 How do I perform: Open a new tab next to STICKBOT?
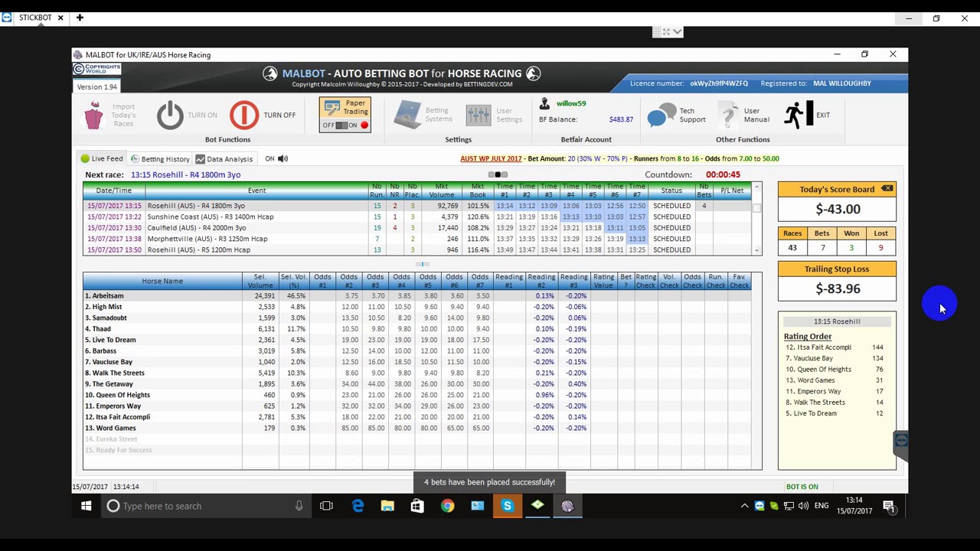tap(80, 17)
